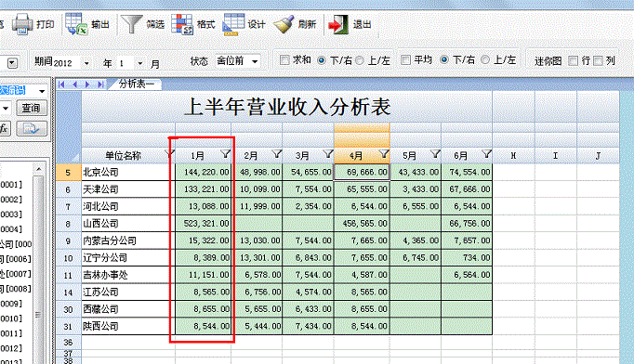634x364 pixels.
Task: Click the 格式 format icon
Action: tap(182, 24)
